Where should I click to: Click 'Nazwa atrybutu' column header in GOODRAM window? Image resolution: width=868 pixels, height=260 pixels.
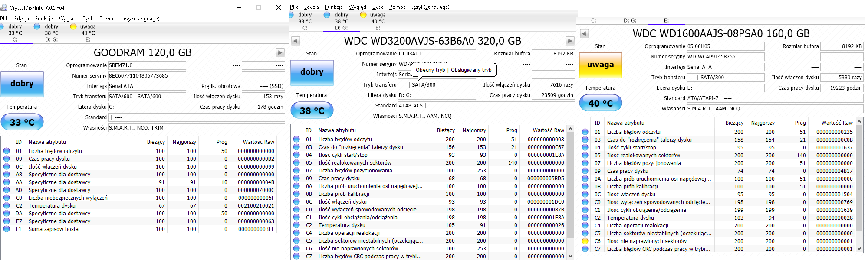[47, 142]
